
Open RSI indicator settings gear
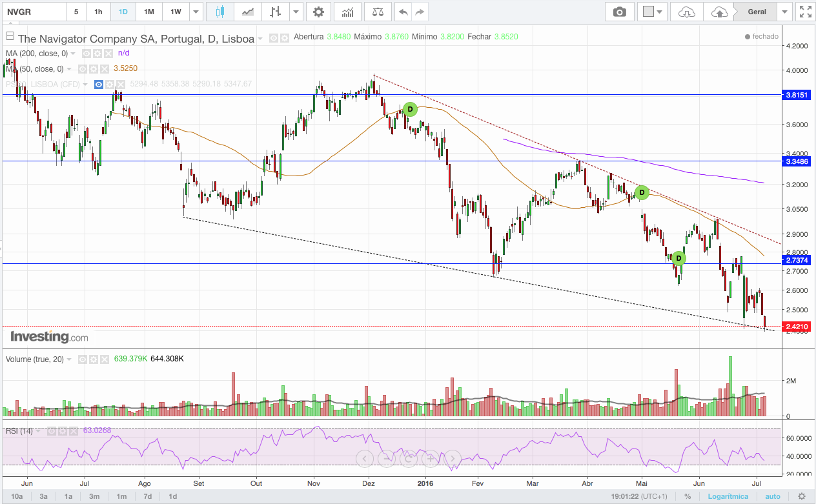(63, 430)
